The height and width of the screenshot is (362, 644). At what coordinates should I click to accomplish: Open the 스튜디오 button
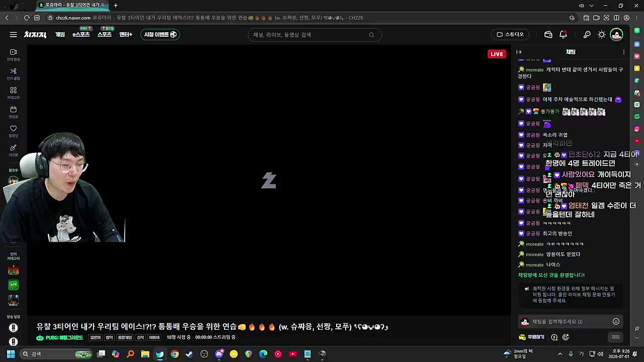coord(510,35)
